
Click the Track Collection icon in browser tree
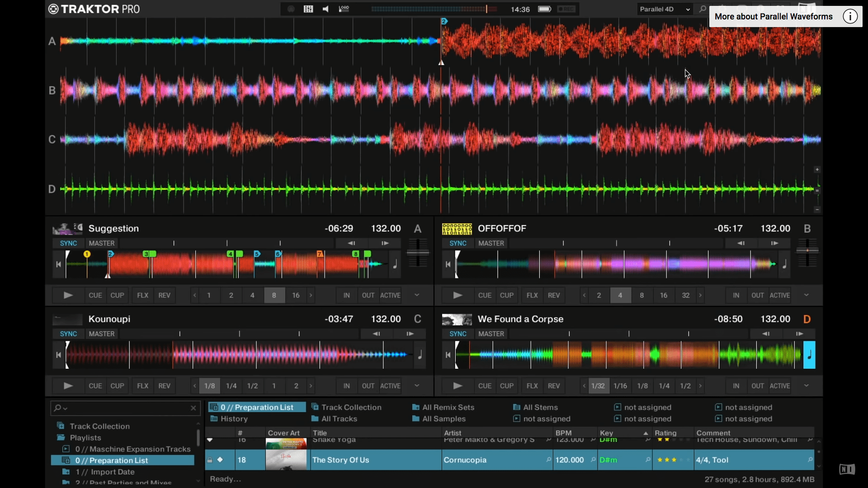[61, 426]
